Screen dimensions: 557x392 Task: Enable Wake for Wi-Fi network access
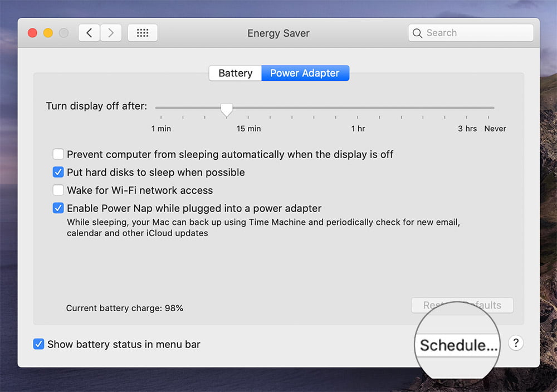(58, 190)
